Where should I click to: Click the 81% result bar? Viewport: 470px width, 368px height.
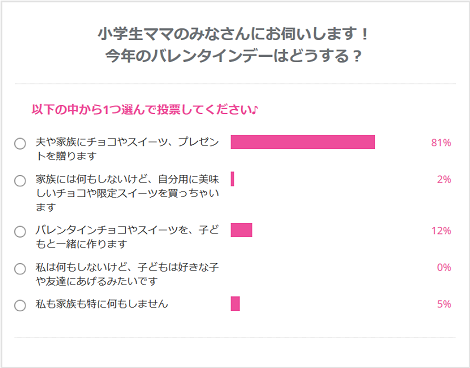303,142
